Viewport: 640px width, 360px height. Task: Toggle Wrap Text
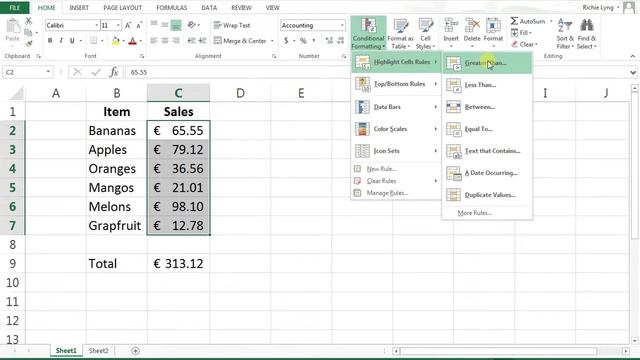click(232, 25)
